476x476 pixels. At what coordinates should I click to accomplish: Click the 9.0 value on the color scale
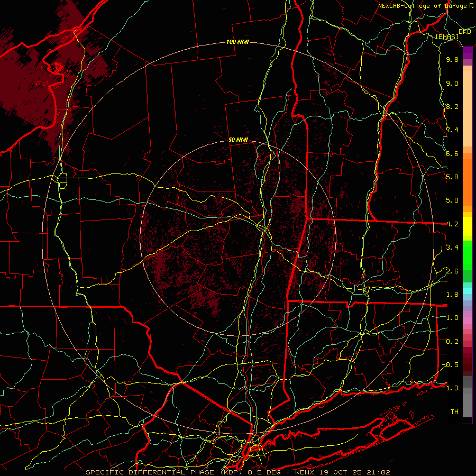452,84
